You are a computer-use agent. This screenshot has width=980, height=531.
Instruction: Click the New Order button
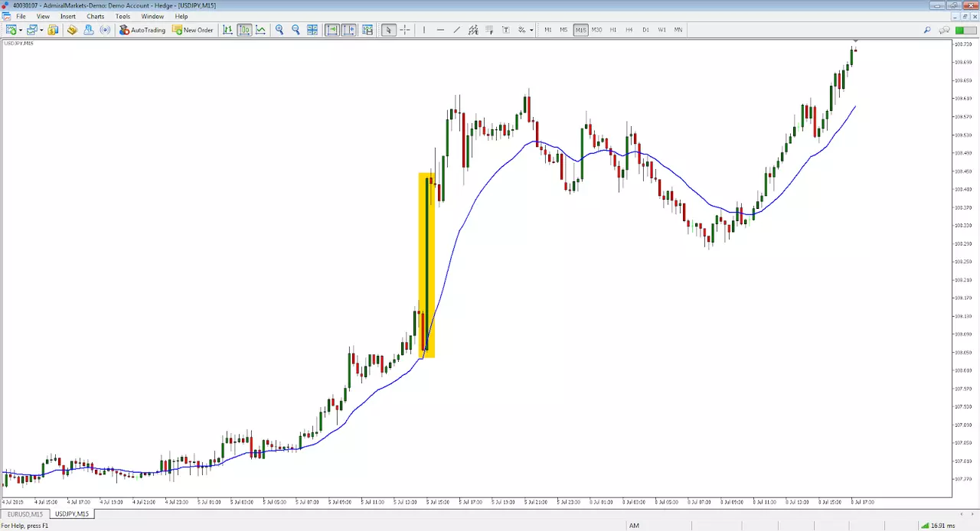193,30
